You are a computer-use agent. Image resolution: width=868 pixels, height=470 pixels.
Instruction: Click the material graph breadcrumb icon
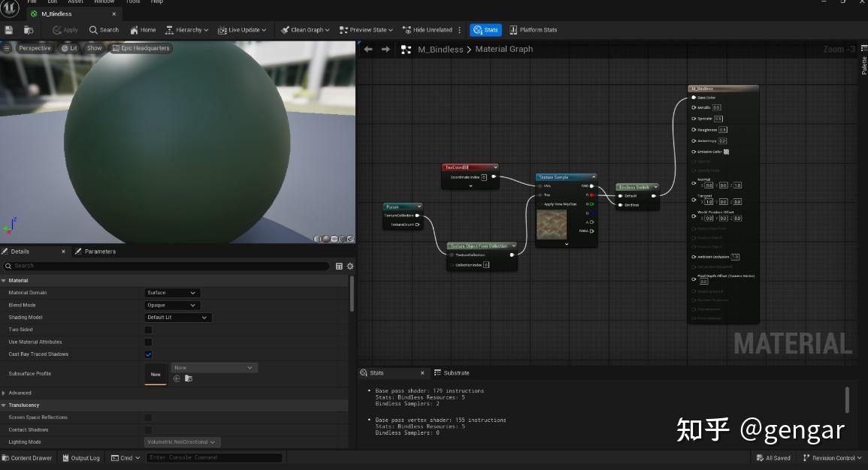coord(406,50)
